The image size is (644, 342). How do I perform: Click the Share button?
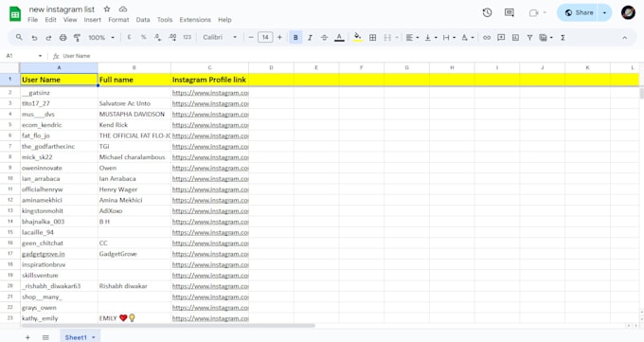click(579, 12)
